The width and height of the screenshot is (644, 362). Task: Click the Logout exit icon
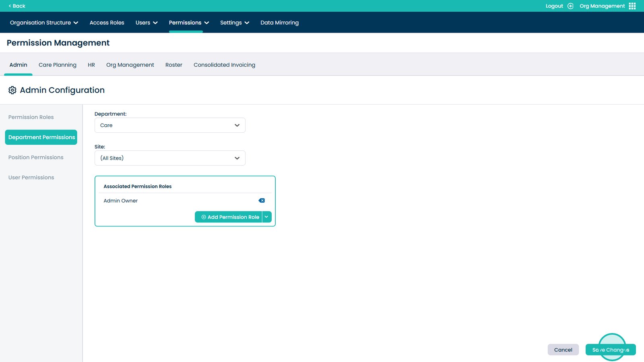(570, 6)
